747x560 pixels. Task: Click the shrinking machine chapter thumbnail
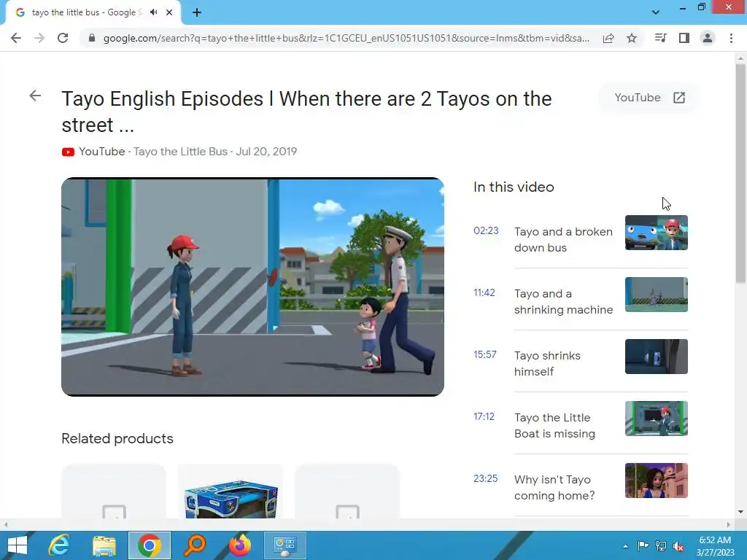point(657,295)
